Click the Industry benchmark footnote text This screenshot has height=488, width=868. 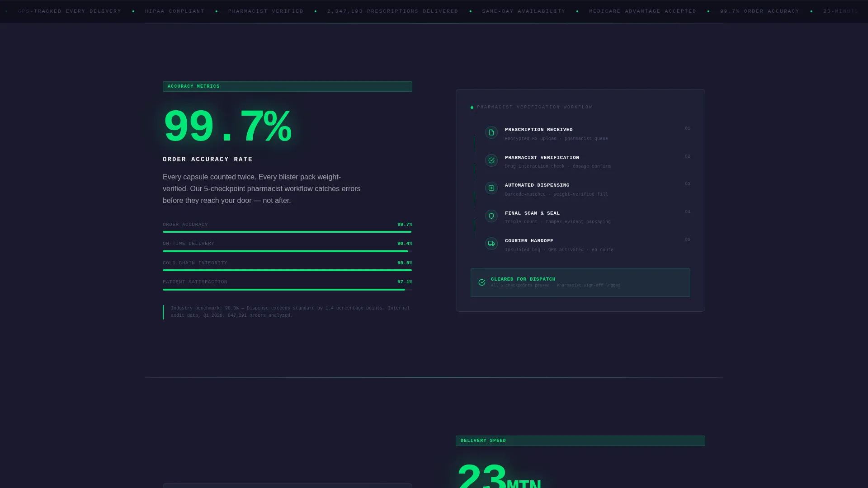click(290, 312)
